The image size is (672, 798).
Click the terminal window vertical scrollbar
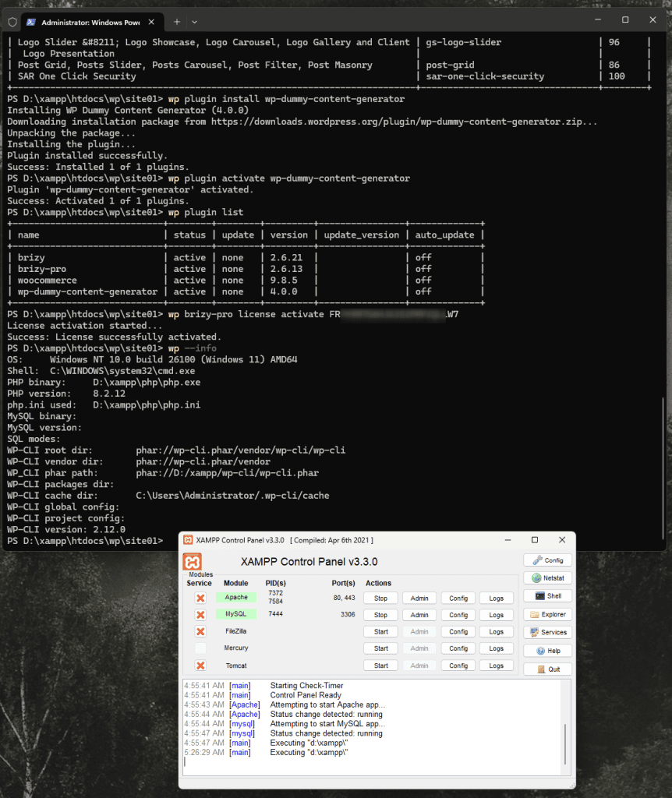663,468
